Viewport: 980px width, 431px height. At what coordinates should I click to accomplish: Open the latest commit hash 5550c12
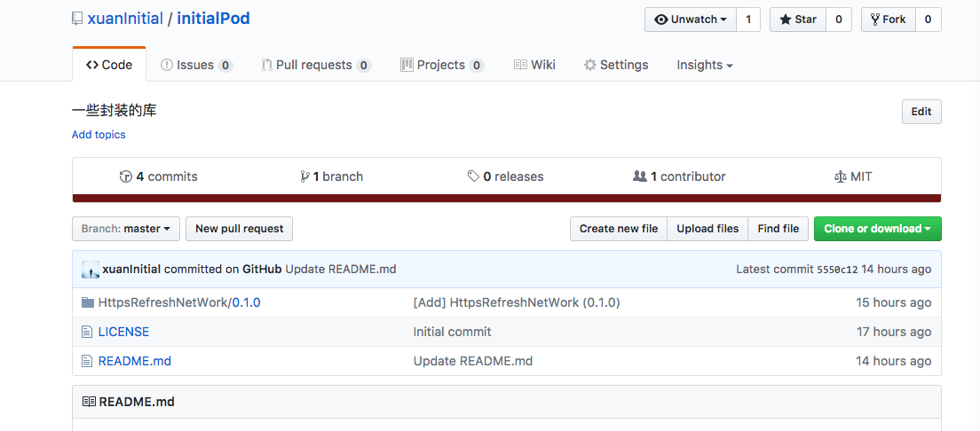[x=837, y=270]
